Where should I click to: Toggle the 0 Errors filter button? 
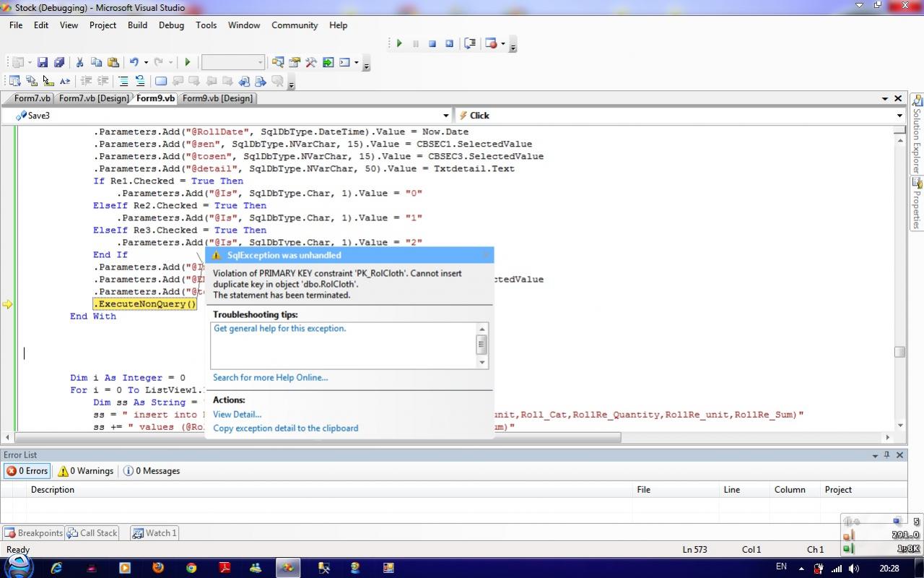tap(27, 471)
